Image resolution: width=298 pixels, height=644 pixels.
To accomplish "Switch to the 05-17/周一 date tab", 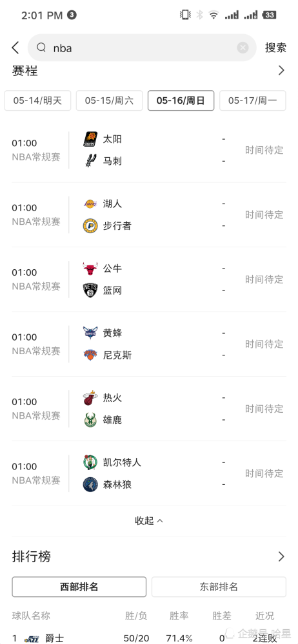I will pyautogui.click(x=252, y=100).
